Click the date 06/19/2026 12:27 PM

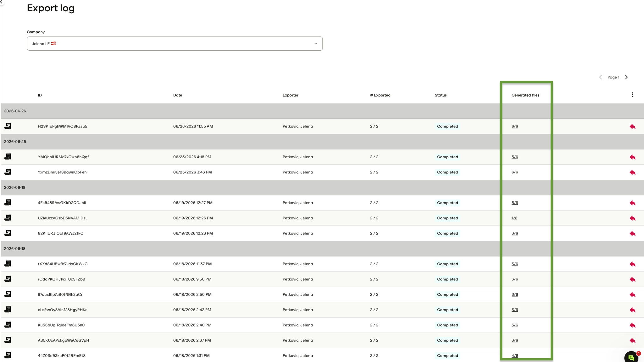click(x=193, y=203)
